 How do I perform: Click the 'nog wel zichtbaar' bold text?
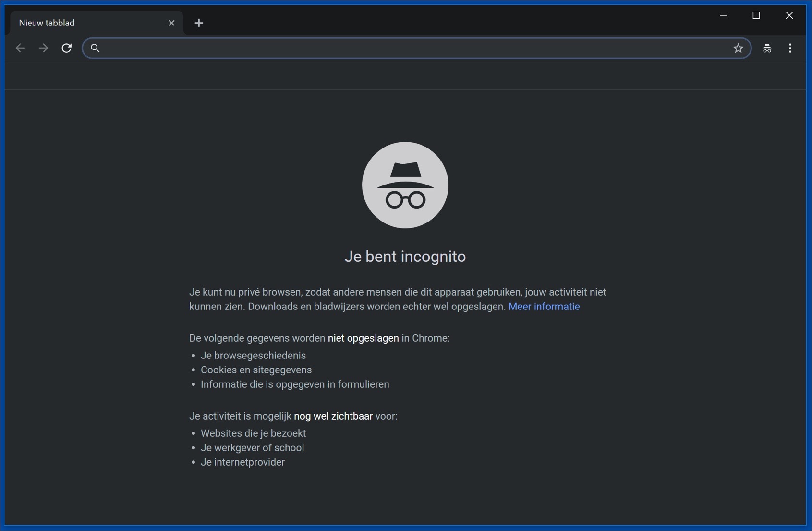tap(333, 416)
